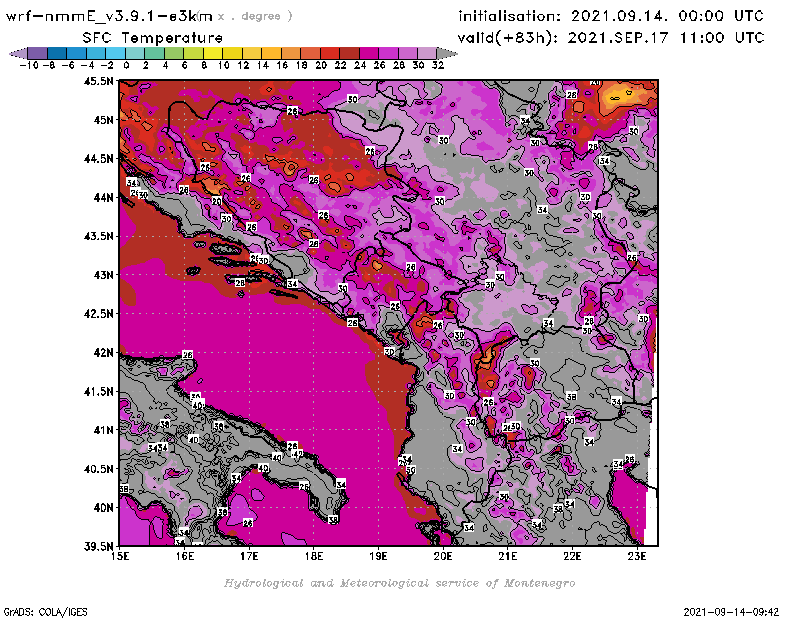Pick the cyan swatch between -2 and 0
Screen dimensions: 800x618
115,53
